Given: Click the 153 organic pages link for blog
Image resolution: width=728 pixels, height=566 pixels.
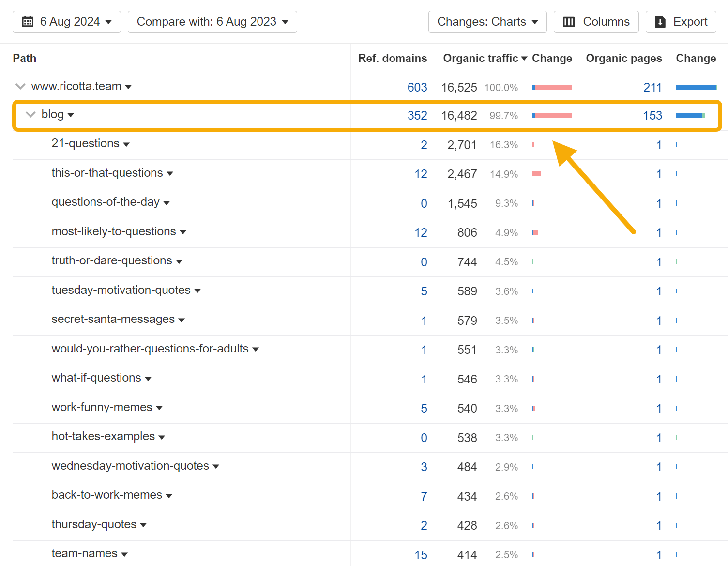Looking at the screenshot, I should [652, 115].
